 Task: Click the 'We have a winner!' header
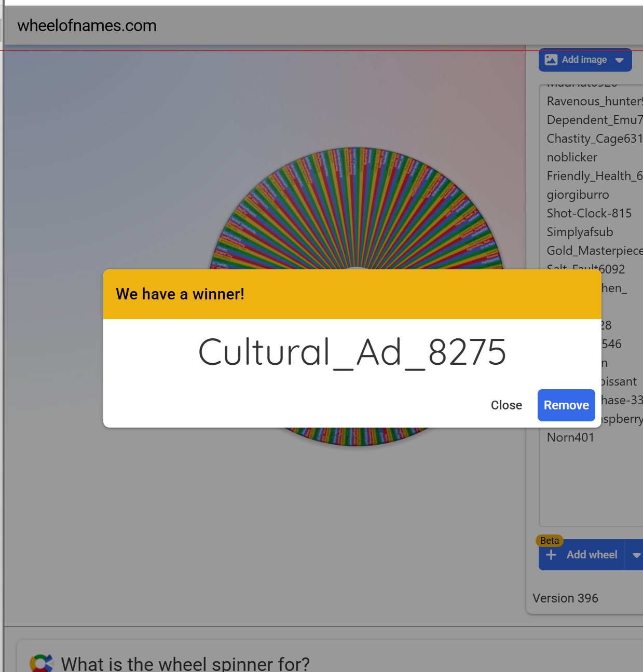click(x=180, y=294)
